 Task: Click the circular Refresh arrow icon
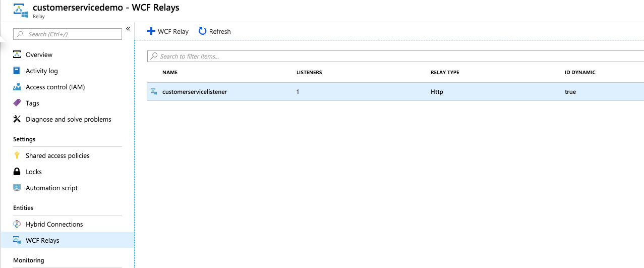pyautogui.click(x=202, y=31)
